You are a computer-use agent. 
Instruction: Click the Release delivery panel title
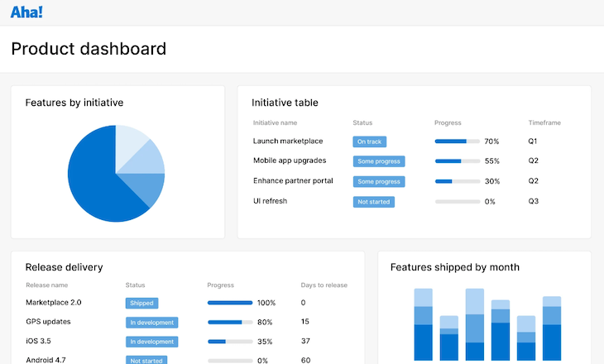tap(64, 267)
